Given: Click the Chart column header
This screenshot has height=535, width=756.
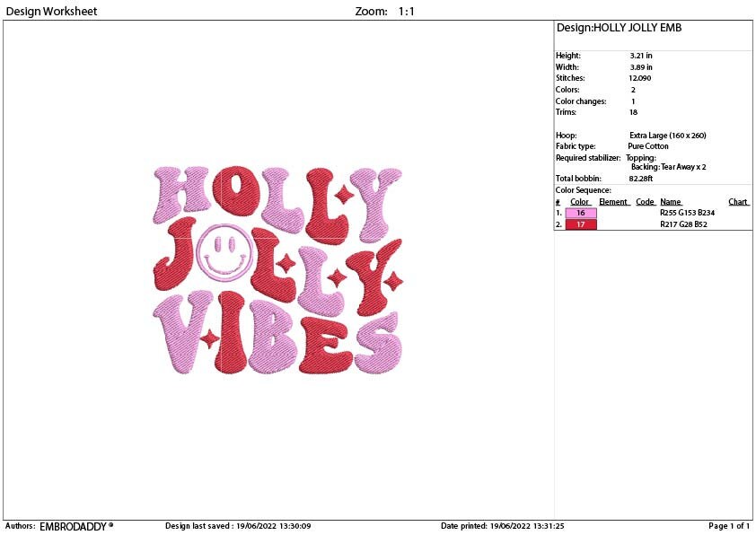Looking at the screenshot, I should pyautogui.click(x=736, y=201).
